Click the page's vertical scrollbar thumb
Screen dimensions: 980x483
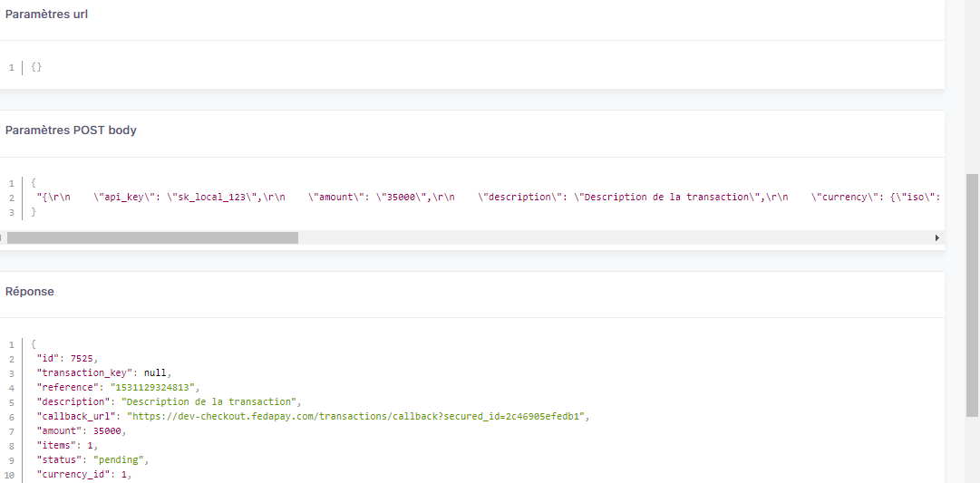click(x=972, y=295)
